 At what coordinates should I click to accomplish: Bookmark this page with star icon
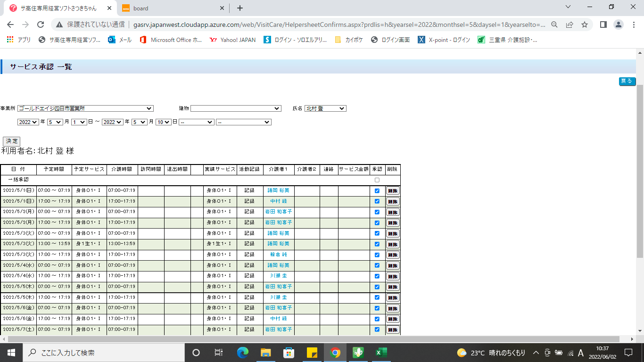[585, 25]
